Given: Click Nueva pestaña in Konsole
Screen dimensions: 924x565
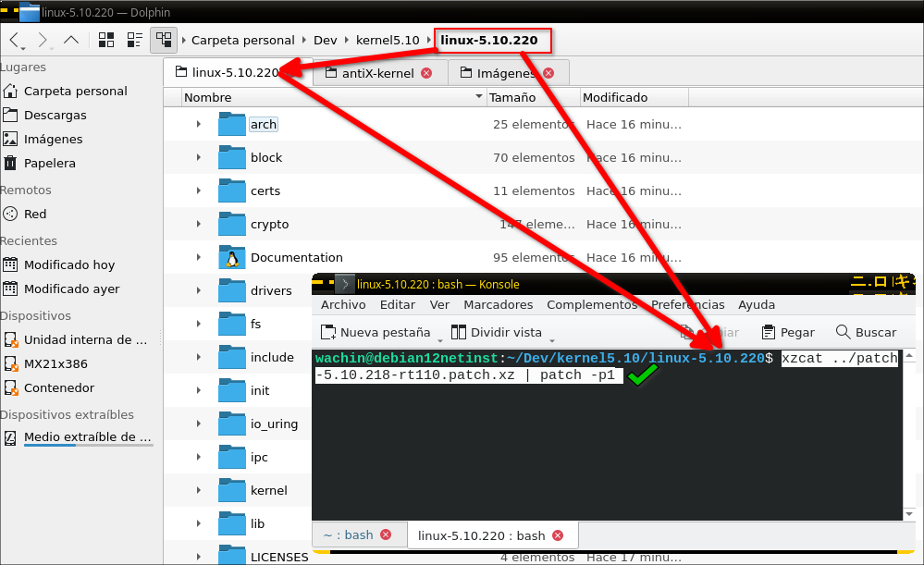Looking at the screenshot, I should point(376,332).
